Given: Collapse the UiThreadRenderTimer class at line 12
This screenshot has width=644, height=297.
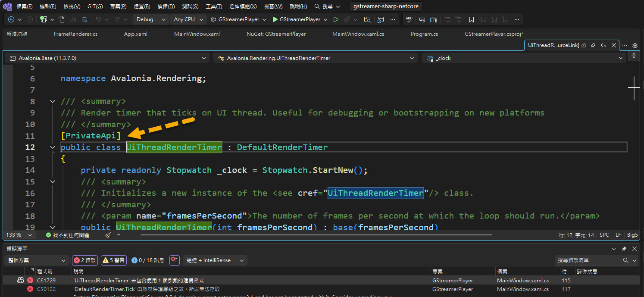Looking at the screenshot, I should point(53,147).
